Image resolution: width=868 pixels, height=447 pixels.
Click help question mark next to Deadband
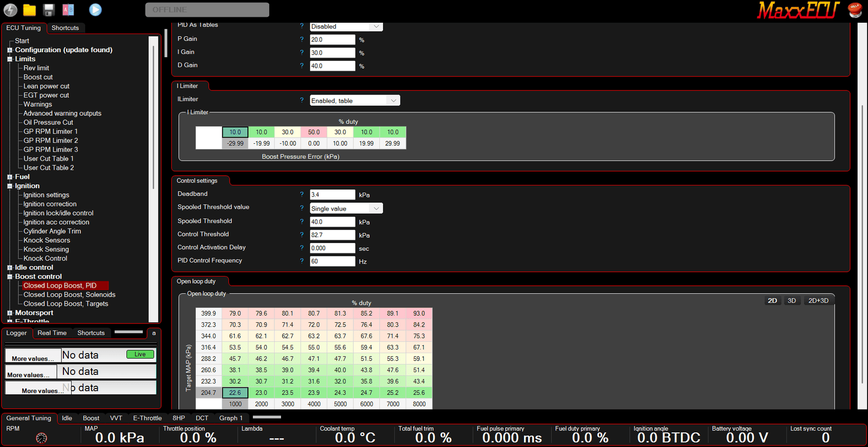click(302, 194)
